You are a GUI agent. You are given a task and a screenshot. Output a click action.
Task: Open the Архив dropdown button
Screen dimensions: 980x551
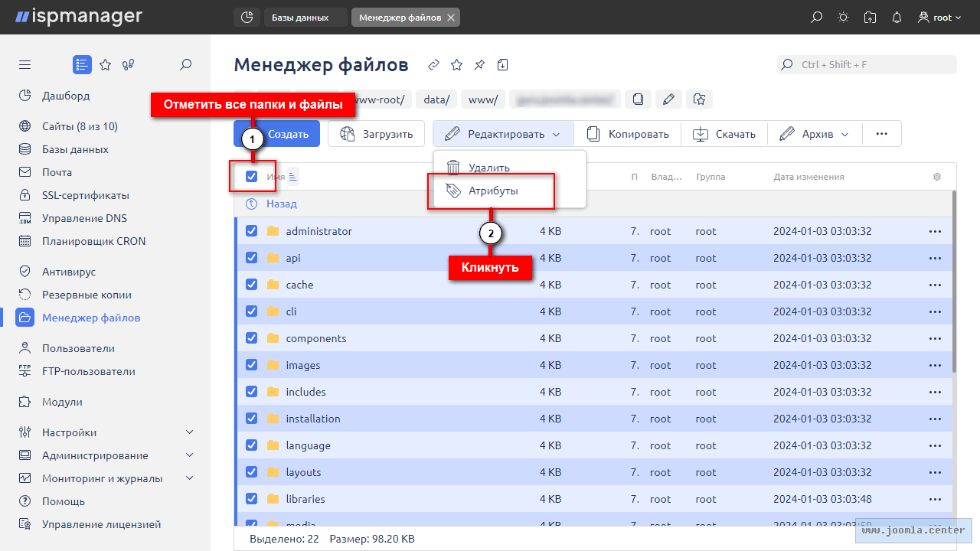[x=814, y=134]
